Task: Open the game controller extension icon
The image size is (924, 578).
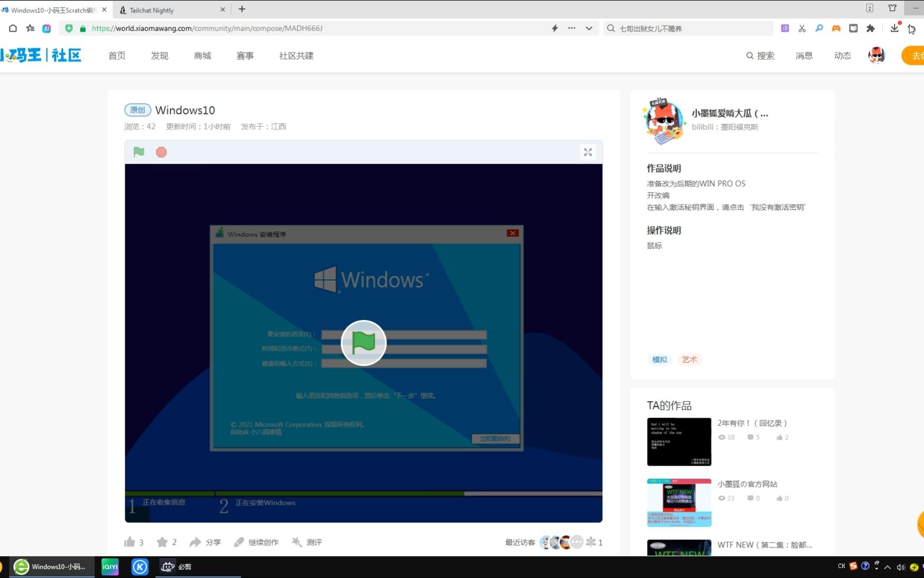Action: [x=836, y=28]
